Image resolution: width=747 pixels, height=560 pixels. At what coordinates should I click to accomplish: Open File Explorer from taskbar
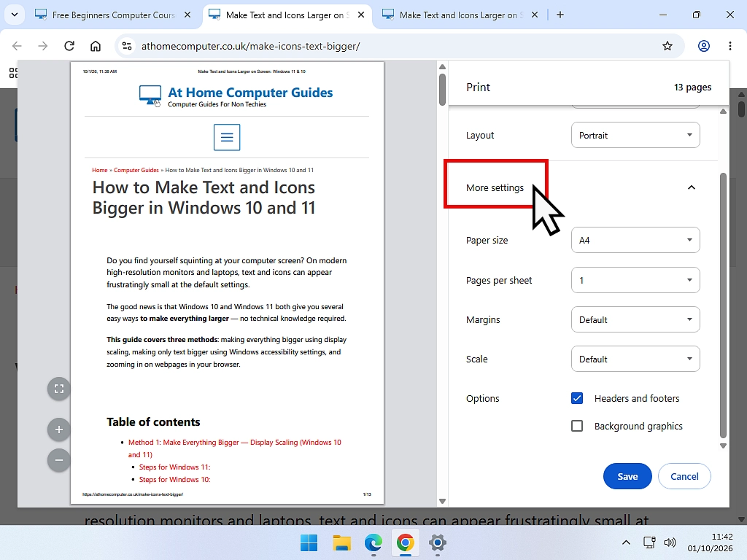[x=341, y=542]
